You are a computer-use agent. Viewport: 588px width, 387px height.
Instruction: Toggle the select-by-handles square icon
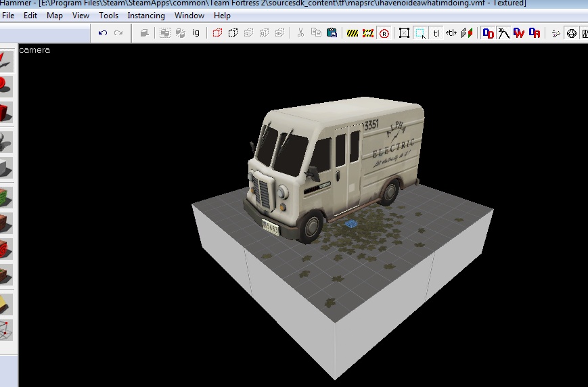(x=404, y=33)
